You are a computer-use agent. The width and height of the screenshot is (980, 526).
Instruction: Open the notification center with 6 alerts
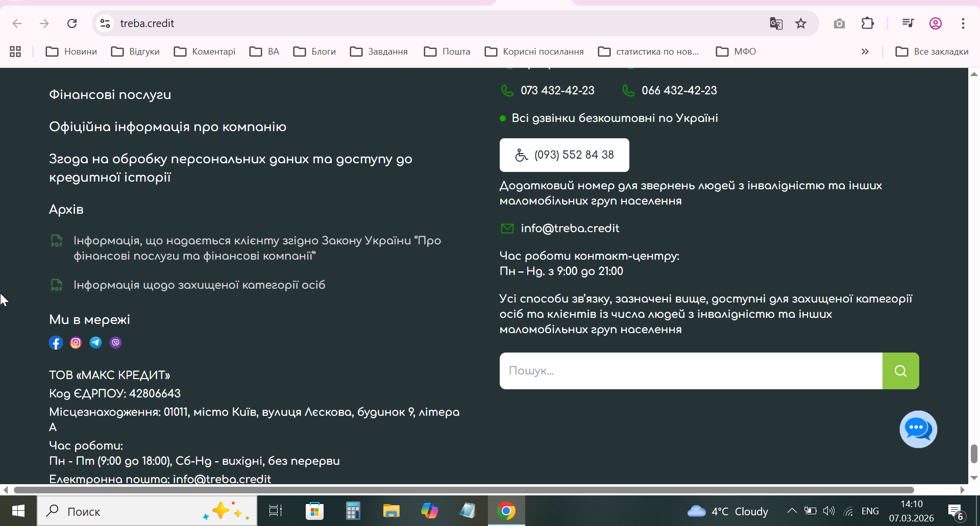point(955,511)
